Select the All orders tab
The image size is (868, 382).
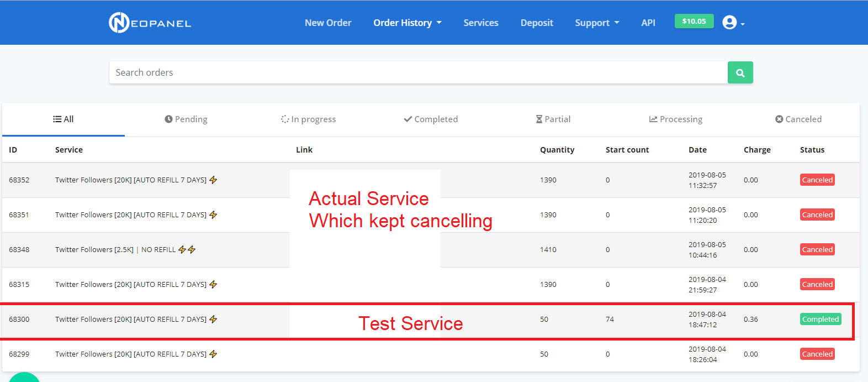coord(63,119)
